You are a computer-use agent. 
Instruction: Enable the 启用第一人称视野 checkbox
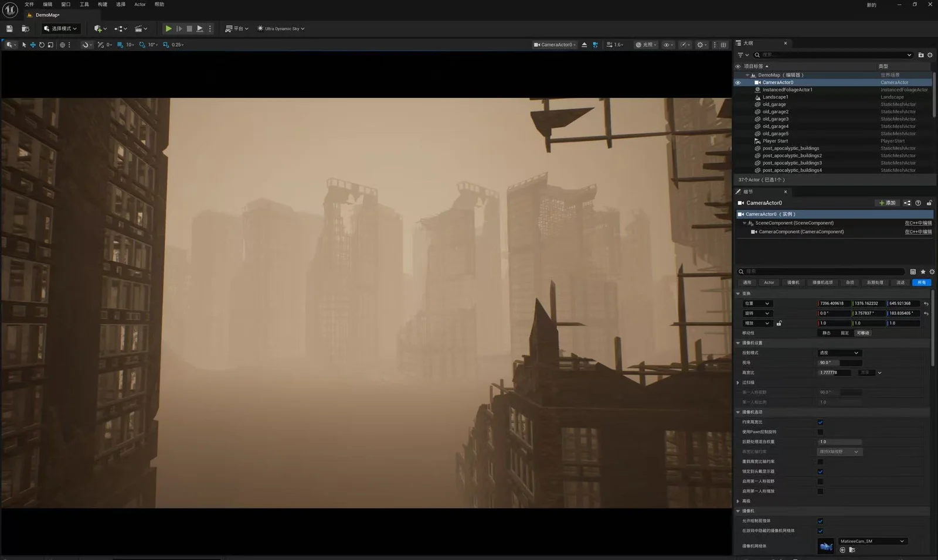tap(820, 482)
